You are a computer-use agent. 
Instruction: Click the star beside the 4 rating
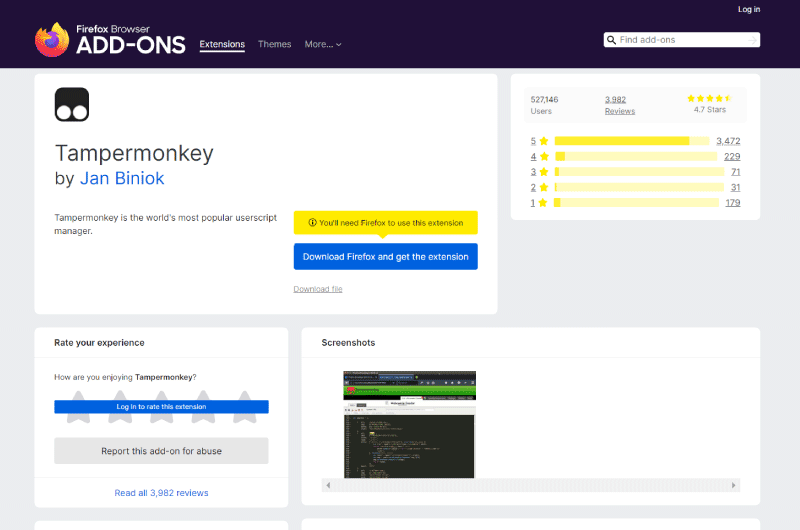[x=544, y=157]
